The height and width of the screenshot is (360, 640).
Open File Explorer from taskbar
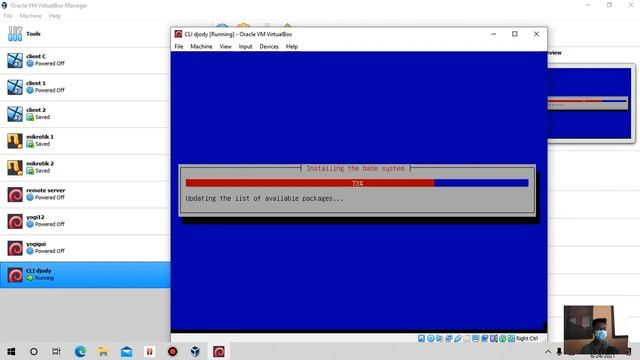coord(103,351)
